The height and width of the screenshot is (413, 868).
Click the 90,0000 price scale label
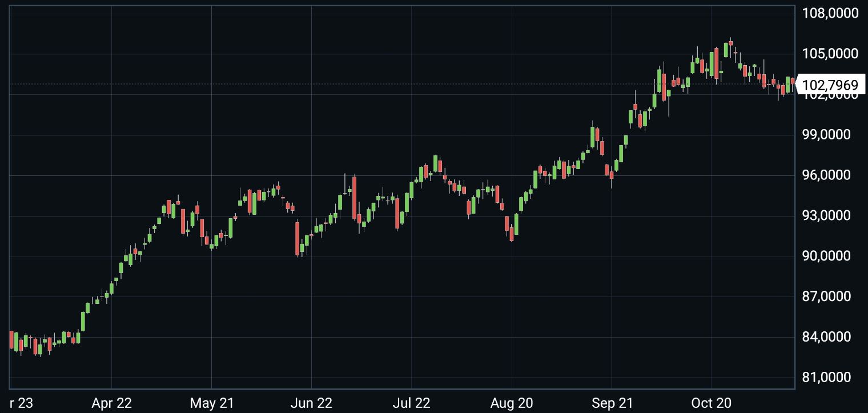pyautogui.click(x=830, y=256)
